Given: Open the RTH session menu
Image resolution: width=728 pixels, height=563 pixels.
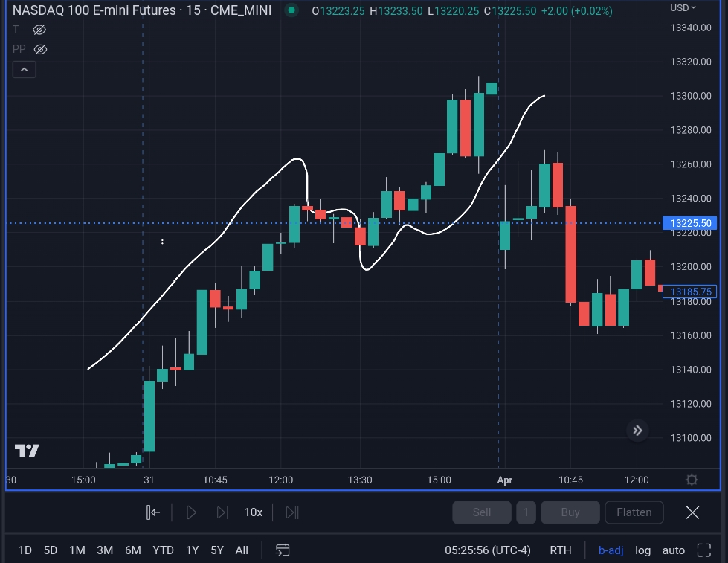Looking at the screenshot, I should (561, 550).
